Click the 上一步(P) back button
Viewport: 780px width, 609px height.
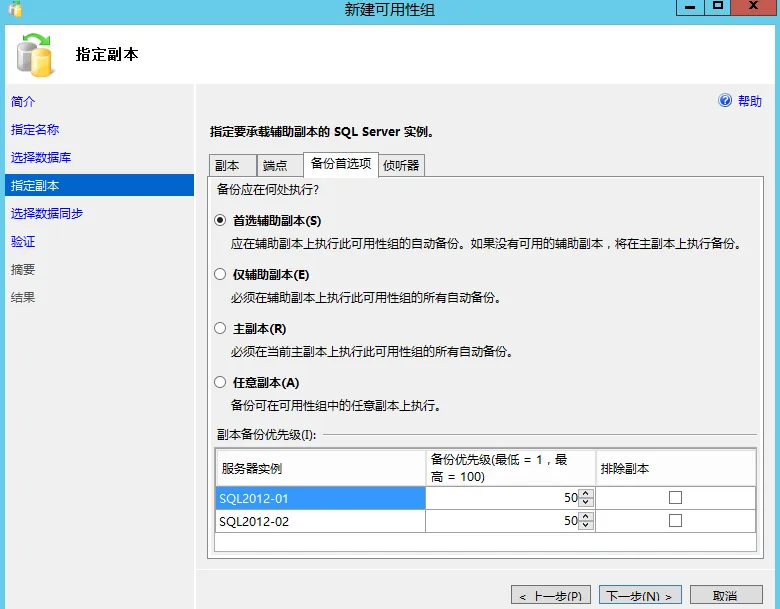coord(551,596)
